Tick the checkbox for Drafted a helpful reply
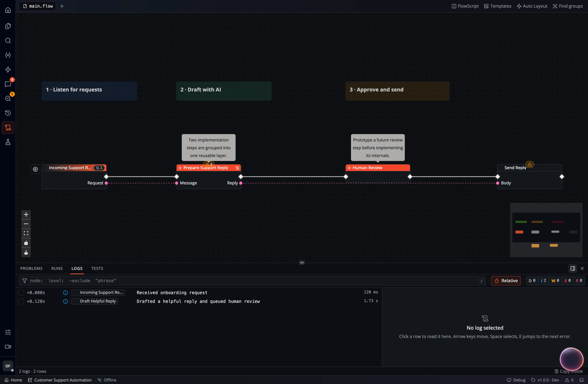This screenshot has width=588, height=384. 21,301
